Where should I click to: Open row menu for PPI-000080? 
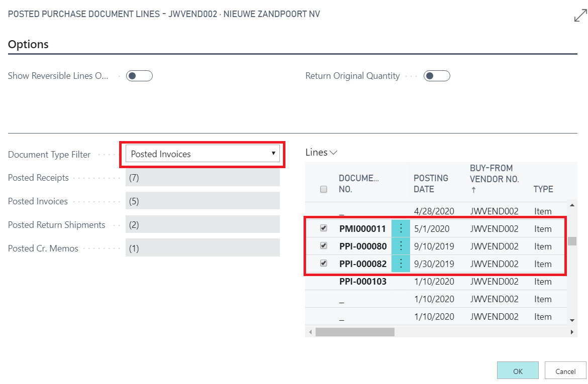[401, 246]
